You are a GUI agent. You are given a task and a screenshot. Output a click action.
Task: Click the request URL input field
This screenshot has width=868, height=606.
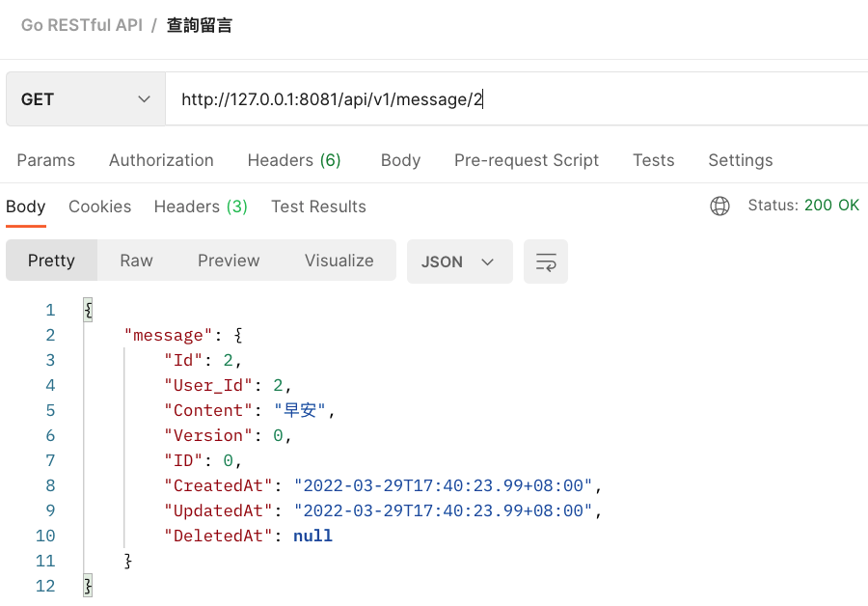click(516, 99)
